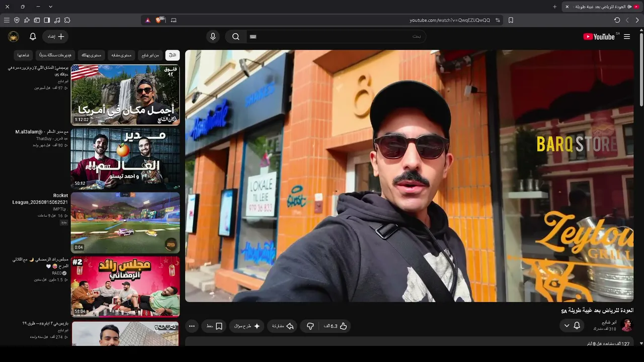This screenshot has width=644, height=362.
Task: Select the 'شاهدتها' filter chip
Action: tap(23, 55)
